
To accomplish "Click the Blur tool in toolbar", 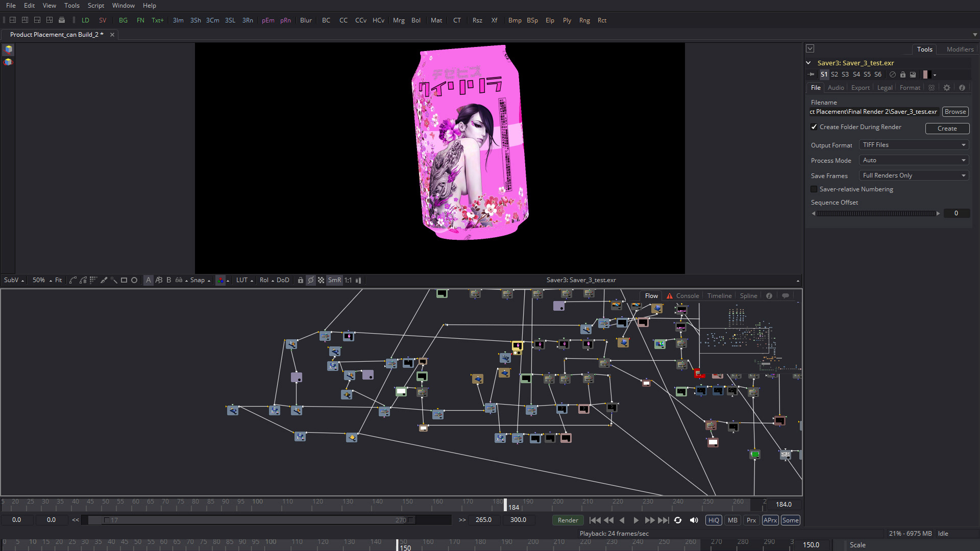I will click(x=306, y=20).
